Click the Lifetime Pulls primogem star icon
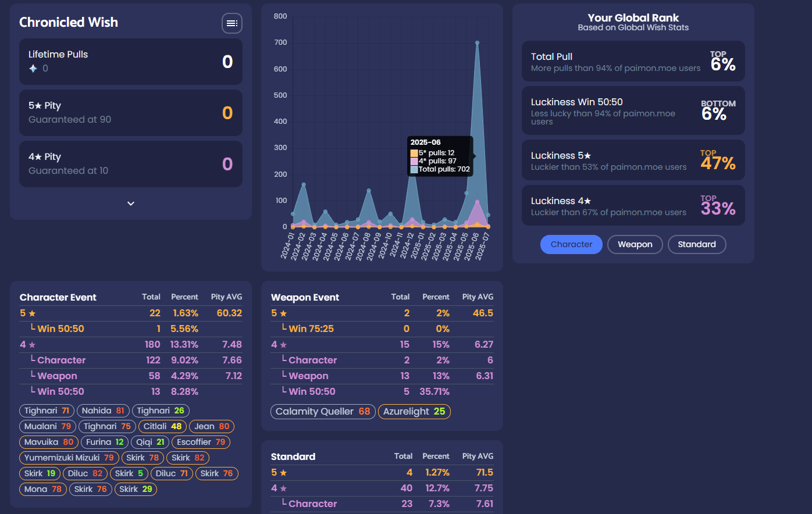This screenshot has width=812, height=514. click(x=33, y=69)
